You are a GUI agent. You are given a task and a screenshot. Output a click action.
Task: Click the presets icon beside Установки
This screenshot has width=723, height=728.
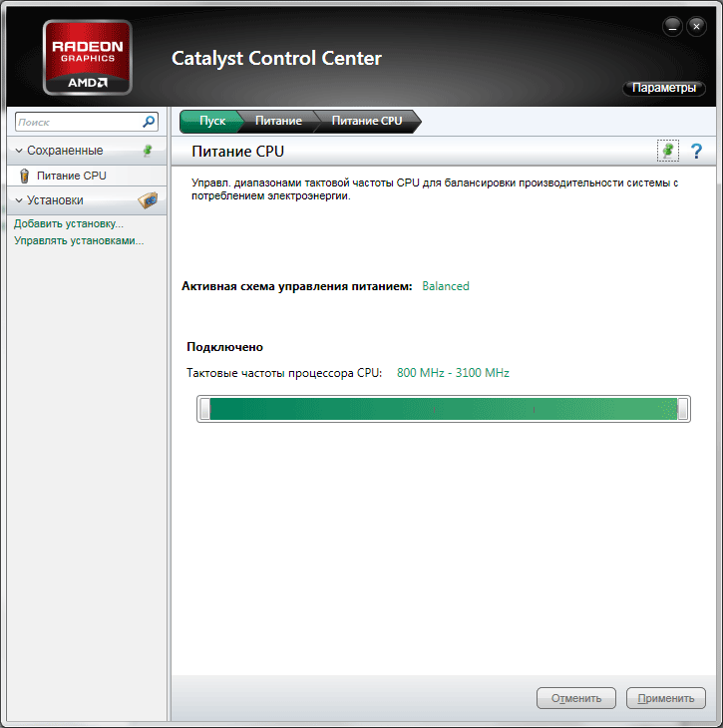[x=148, y=200]
